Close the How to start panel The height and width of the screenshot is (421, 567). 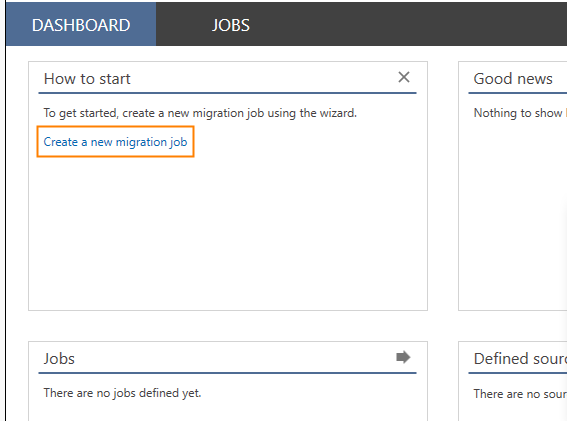pyautogui.click(x=404, y=77)
